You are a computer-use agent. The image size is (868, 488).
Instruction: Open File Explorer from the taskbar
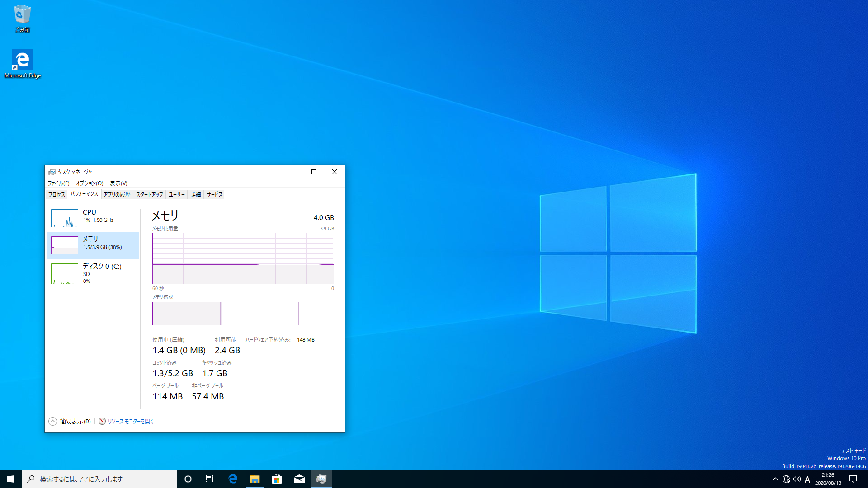[255, 479]
